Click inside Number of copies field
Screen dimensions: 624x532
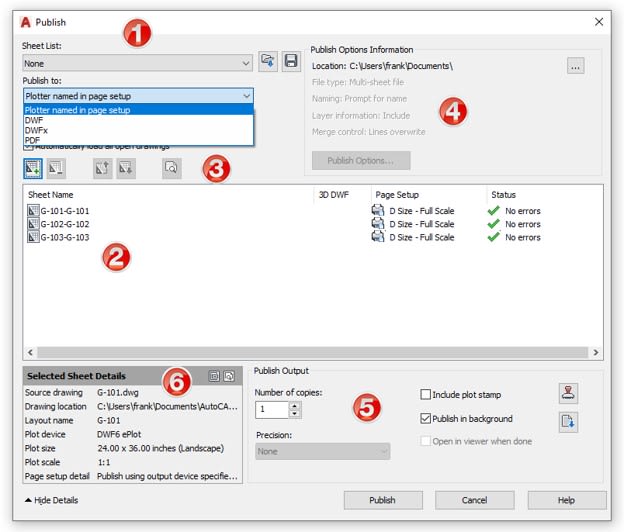click(x=272, y=409)
